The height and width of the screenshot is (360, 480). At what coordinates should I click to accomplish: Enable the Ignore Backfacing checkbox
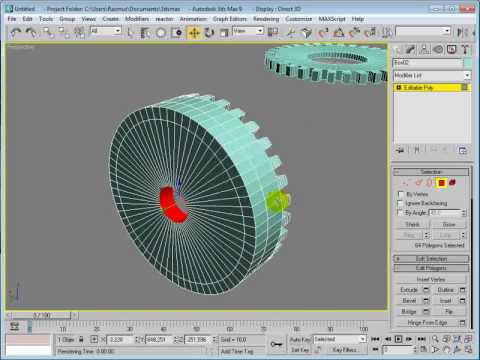click(401, 203)
